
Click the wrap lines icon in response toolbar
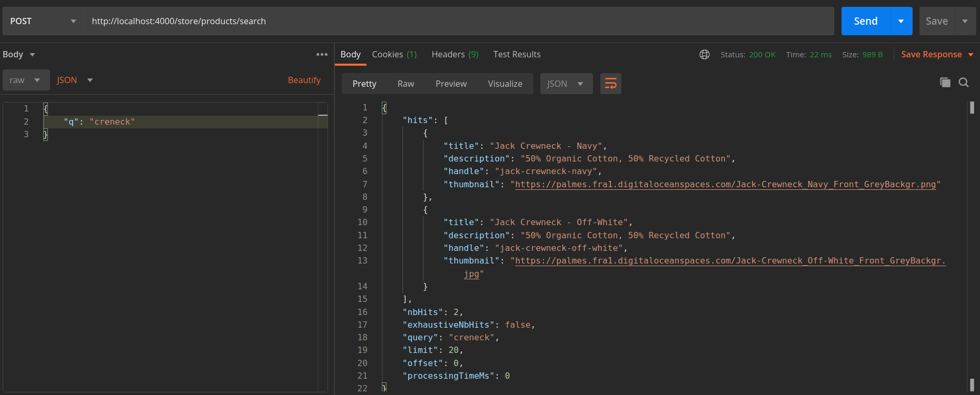tap(610, 84)
